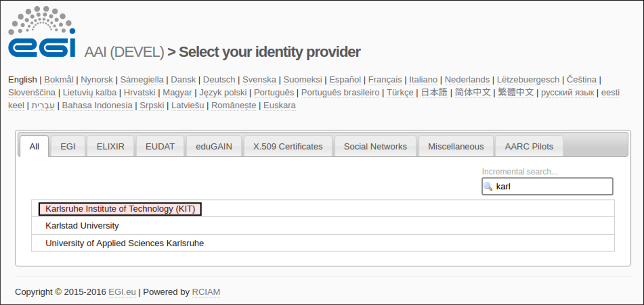Select the AARC Pilots tab
The image size is (644, 305).
click(529, 146)
